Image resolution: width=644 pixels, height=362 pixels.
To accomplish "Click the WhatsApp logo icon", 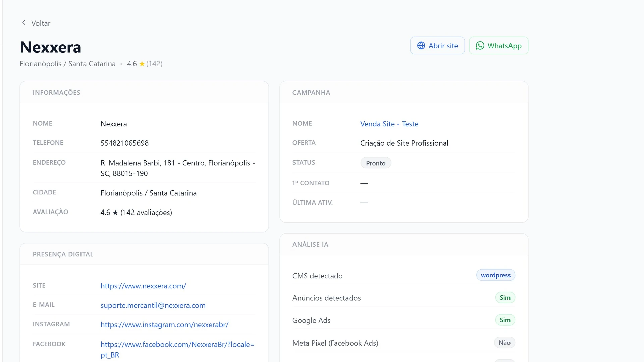I will tap(480, 46).
